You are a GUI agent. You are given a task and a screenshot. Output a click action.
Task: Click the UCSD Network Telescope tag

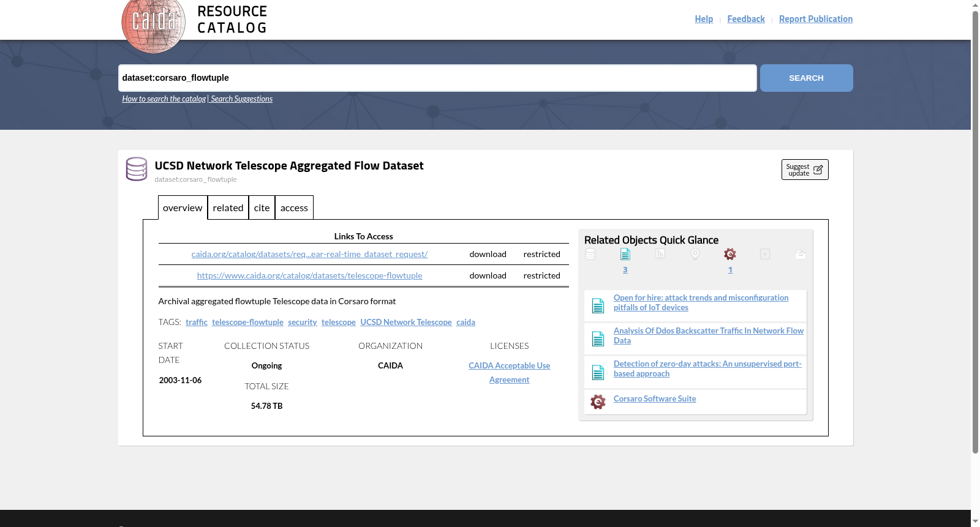pyautogui.click(x=406, y=322)
